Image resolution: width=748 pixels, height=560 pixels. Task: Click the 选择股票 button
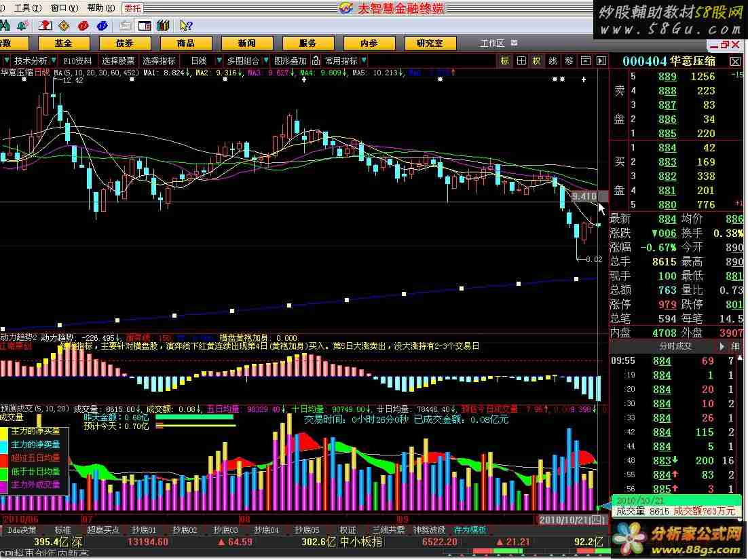(x=118, y=60)
